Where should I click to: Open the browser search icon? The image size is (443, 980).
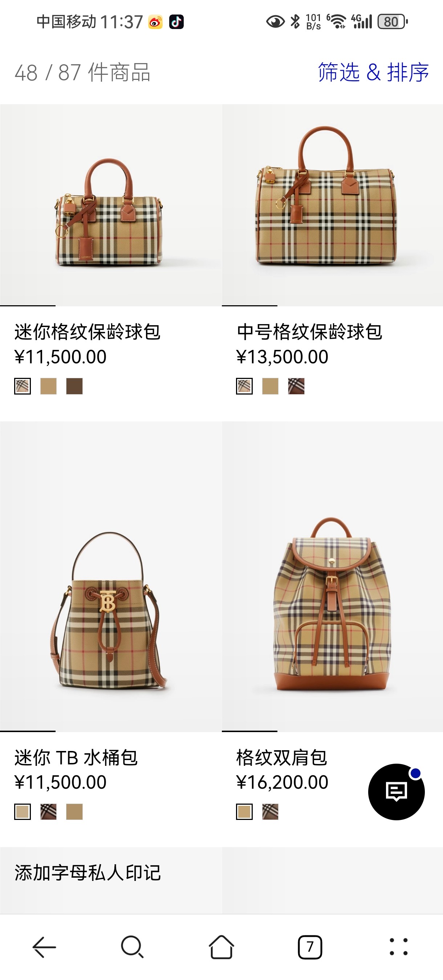[133, 947]
